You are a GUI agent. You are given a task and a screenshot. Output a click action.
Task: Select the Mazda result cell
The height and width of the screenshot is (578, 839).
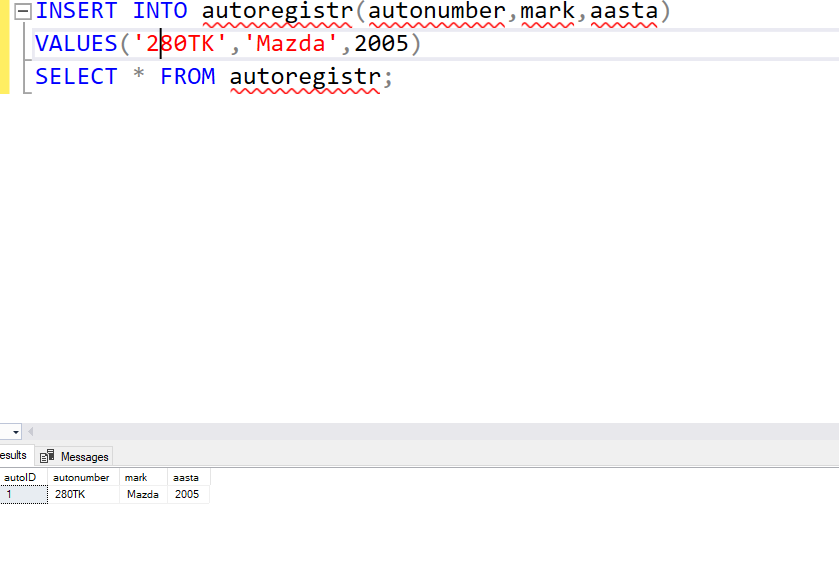(x=143, y=495)
